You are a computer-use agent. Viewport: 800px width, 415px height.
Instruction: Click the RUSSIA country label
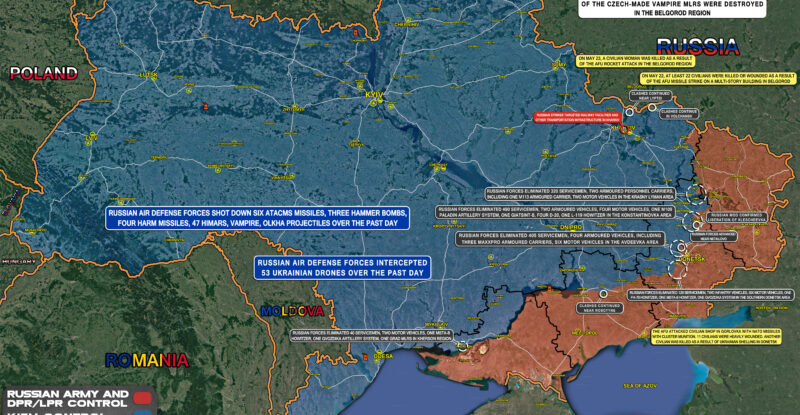point(697,46)
